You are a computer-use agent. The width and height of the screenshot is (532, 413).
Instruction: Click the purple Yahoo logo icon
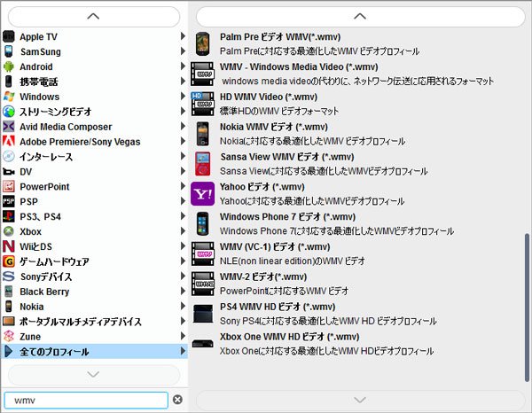point(202,193)
